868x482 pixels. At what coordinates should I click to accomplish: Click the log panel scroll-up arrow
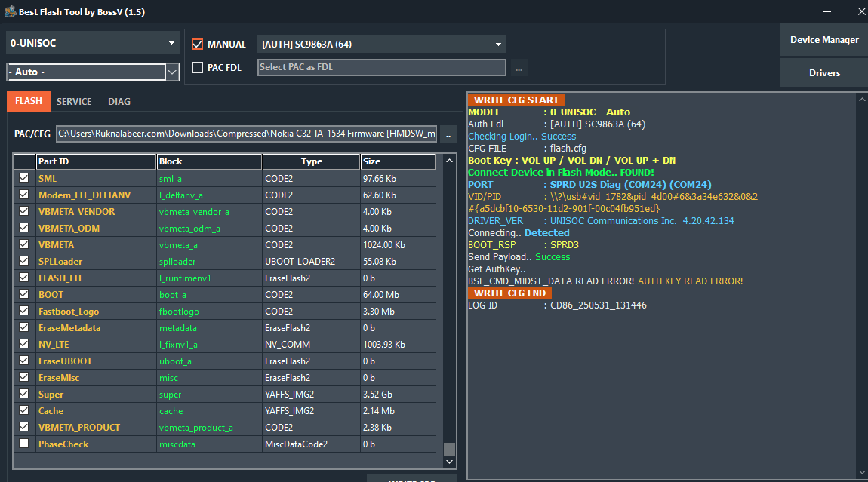pos(862,100)
